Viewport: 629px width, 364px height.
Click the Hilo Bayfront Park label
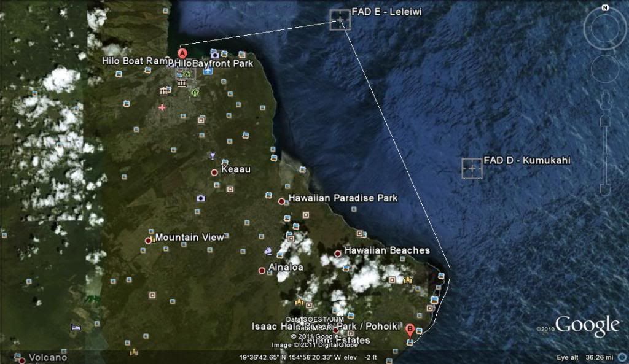(213, 63)
